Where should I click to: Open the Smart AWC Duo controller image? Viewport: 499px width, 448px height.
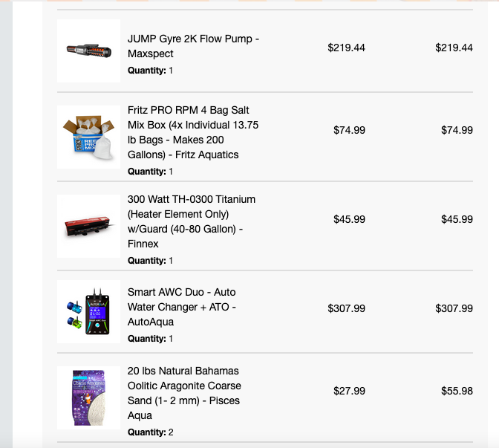point(89,311)
